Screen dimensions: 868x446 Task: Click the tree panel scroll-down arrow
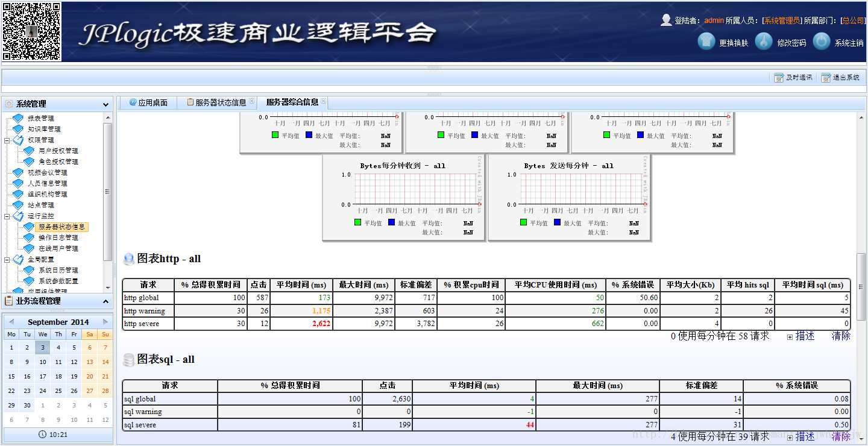click(108, 287)
